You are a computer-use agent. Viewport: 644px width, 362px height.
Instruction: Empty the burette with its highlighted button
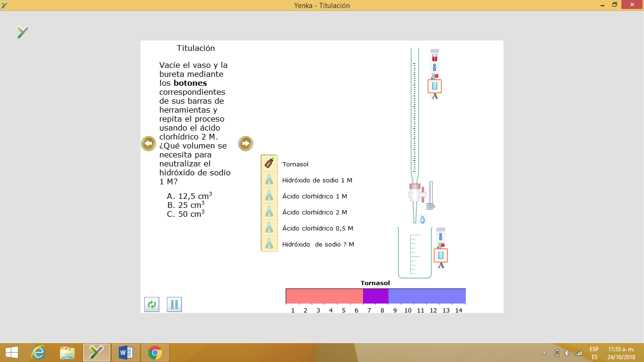435,86
